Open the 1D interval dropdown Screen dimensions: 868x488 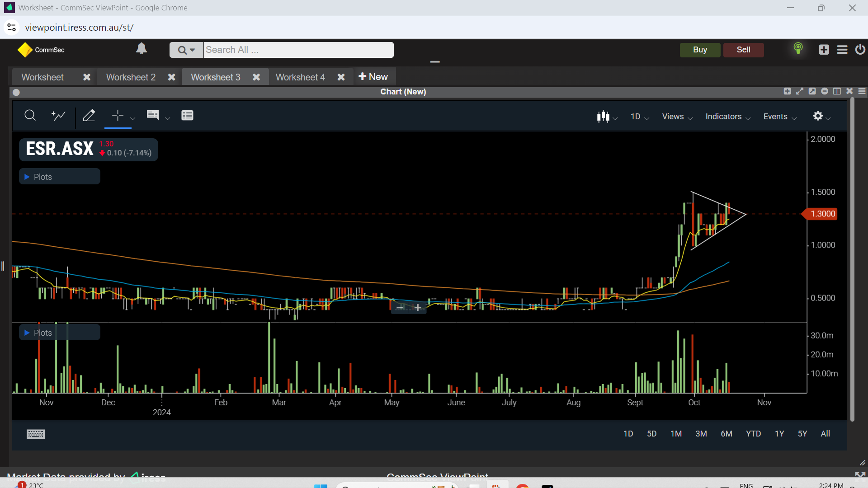pyautogui.click(x=640, y=117)
